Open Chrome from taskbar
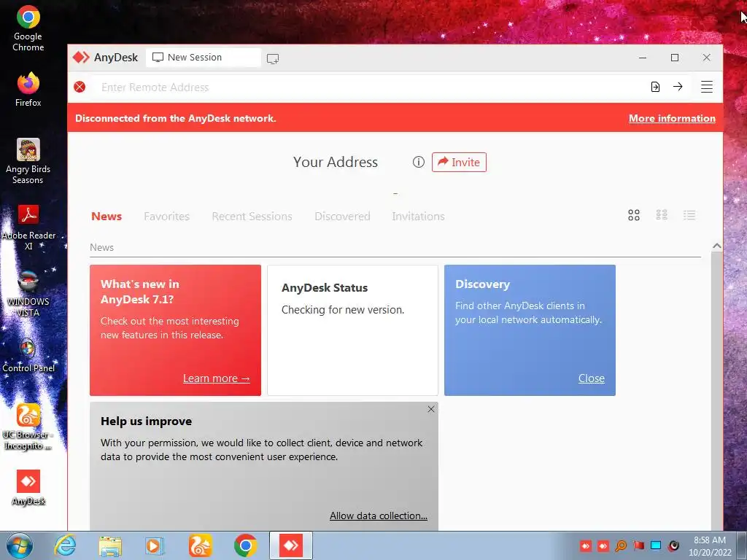Viewport: 747px width, 560px height. pyautogui.click(x=245, y=545)
